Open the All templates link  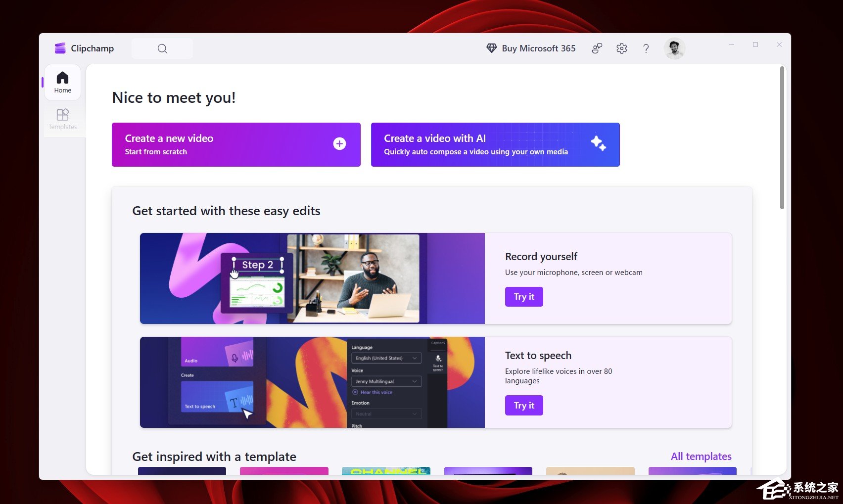point(701,457)
